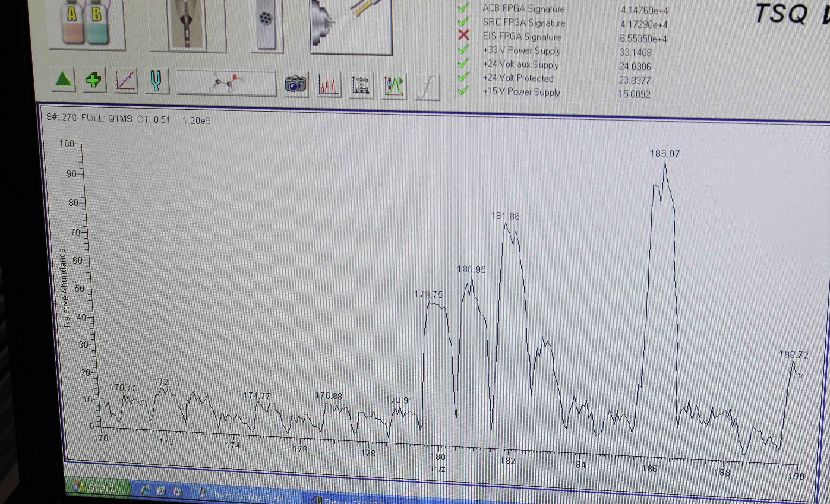The height and width of the screenshot is (504, 830).
Task: Click the 179.75 peak label
Action: tap(428, 294)
